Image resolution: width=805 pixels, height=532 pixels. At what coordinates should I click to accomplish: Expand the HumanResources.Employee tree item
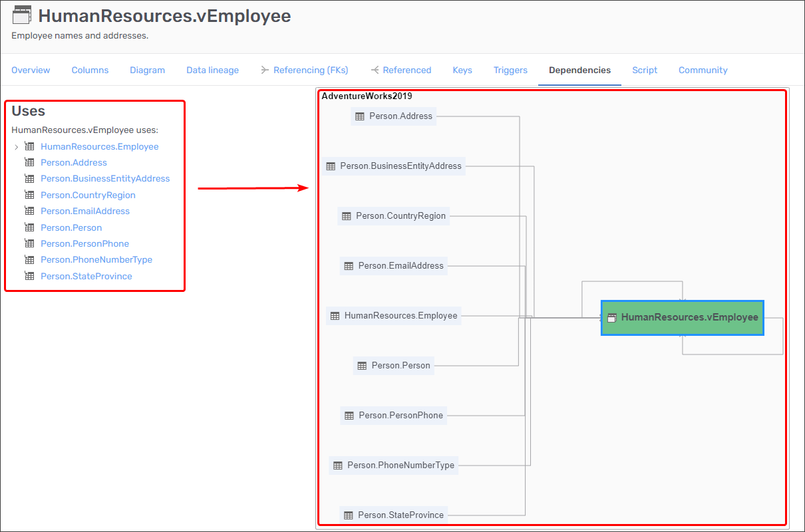click(x=17, y=147)
